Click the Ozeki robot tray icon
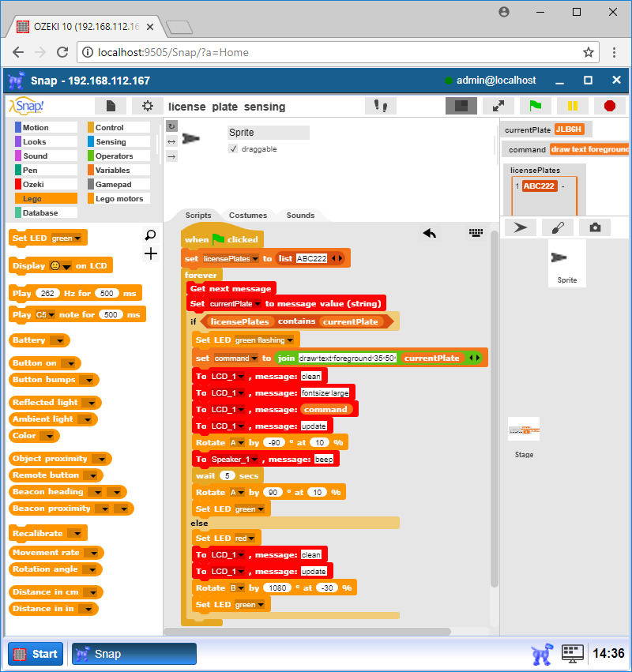Image resolution: width=632 pixels, height=672 pixels. tap(541, 654)
